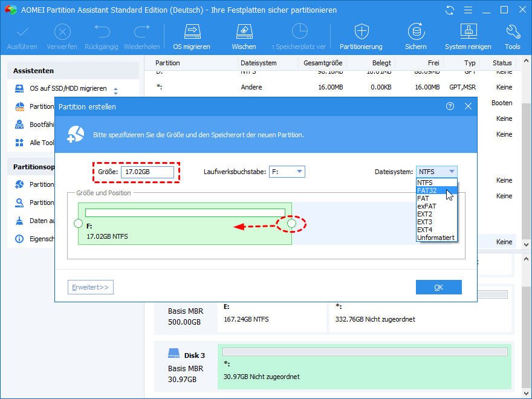The width and height of the screenshot is (532, 399).
Task: Click the Daten broom sidebar icon
Action: tap(19, 221)
